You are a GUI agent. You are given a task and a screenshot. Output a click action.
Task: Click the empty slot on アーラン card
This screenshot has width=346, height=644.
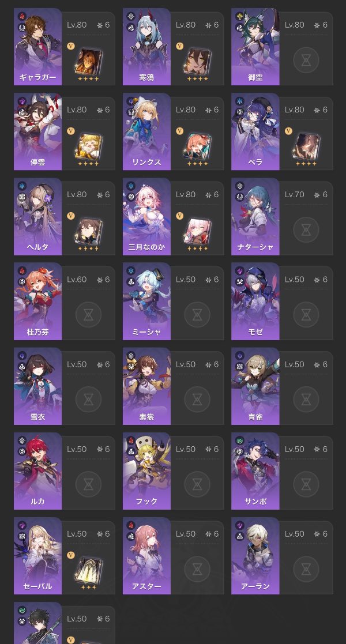pos(306,569)
